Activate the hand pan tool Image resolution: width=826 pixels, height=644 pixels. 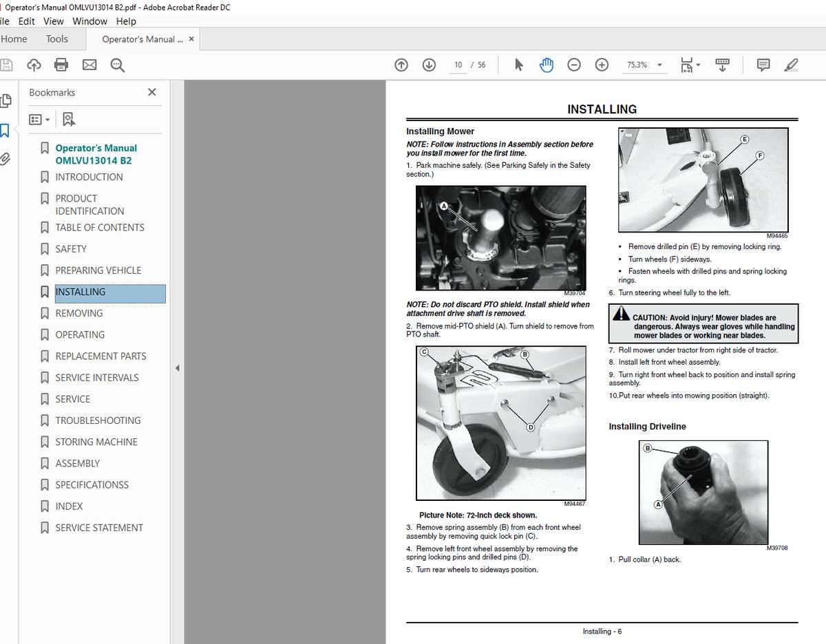pos(547,65)
